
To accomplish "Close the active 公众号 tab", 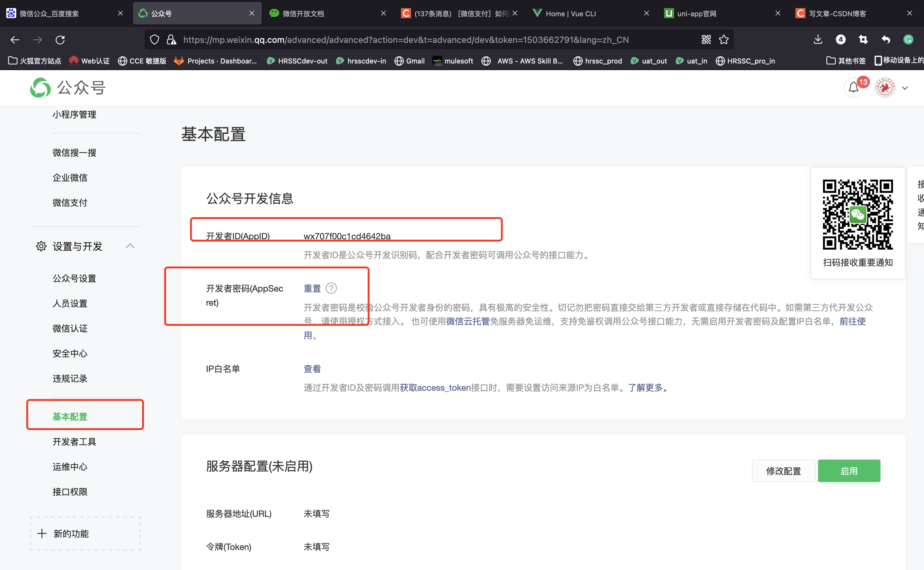I will pyautogui.click(x=252, y=13).
